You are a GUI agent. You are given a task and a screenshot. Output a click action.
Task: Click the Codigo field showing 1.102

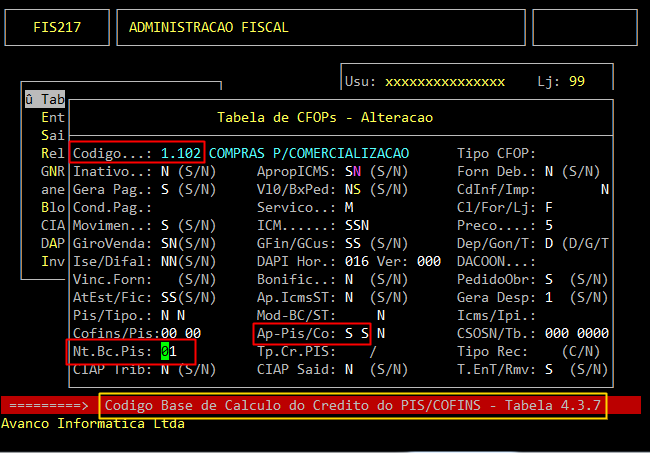181,153
